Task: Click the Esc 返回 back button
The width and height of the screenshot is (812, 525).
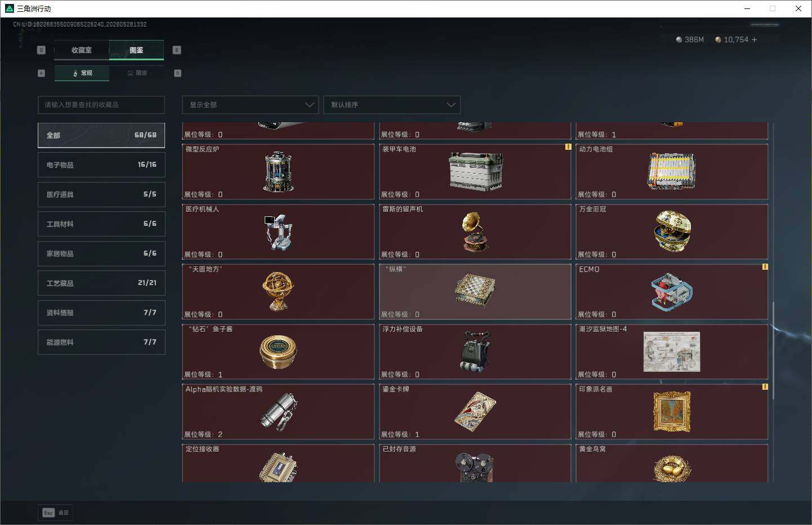Action: pyautogui.click(x=55, y=513)
